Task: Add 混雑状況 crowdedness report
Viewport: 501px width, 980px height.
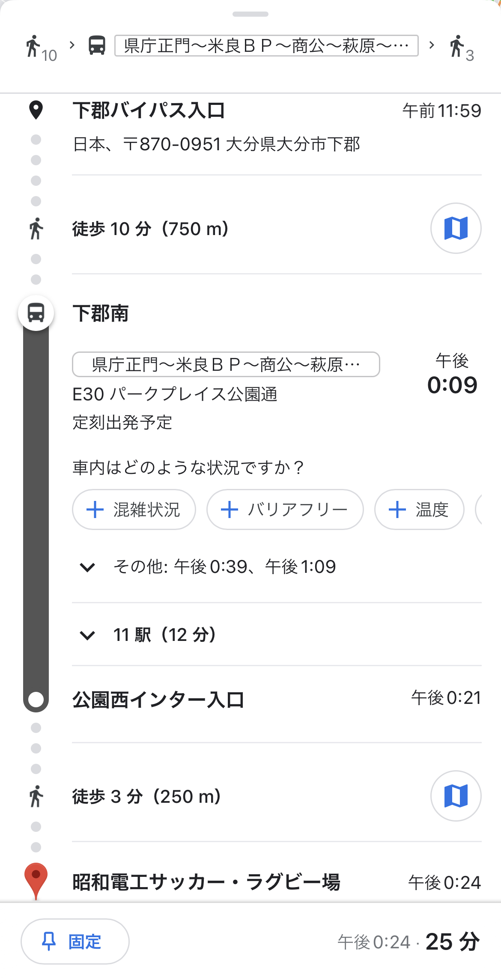Action: click(x=134, y=509)
